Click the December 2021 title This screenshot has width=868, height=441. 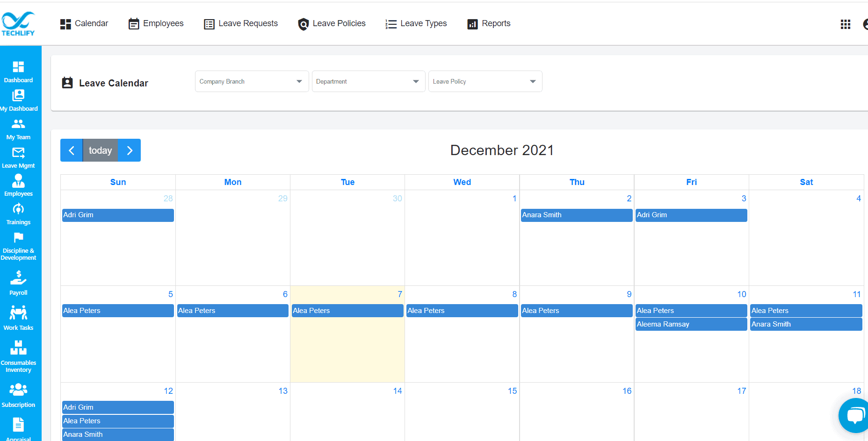click(502, 150)
